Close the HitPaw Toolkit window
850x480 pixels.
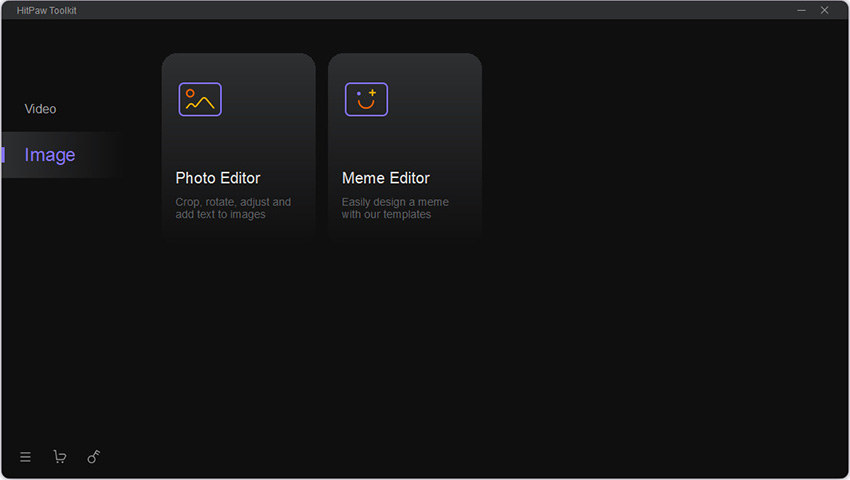[825, 10]
